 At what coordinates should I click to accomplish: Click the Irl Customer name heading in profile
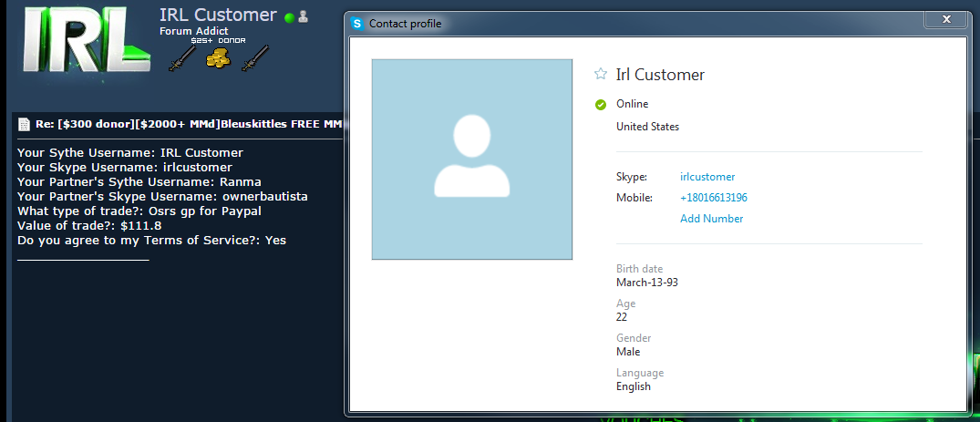click(660, 75)
